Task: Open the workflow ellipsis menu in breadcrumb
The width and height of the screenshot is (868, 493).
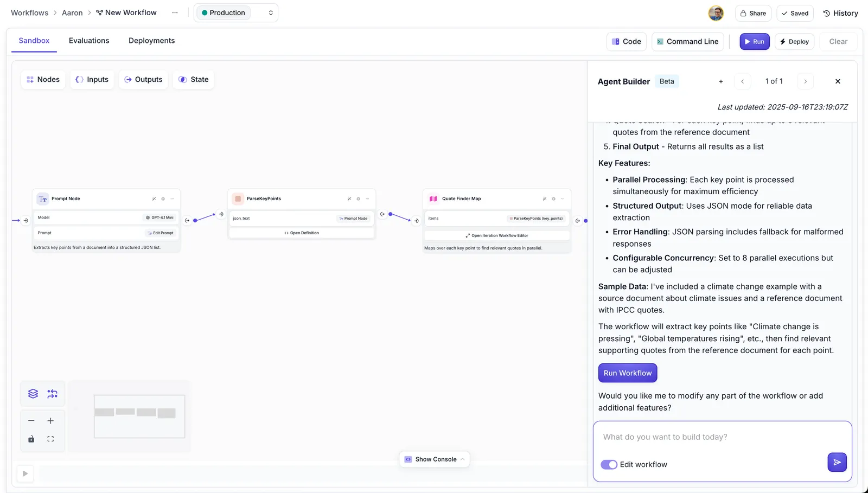Action: [x=175, y=13]
